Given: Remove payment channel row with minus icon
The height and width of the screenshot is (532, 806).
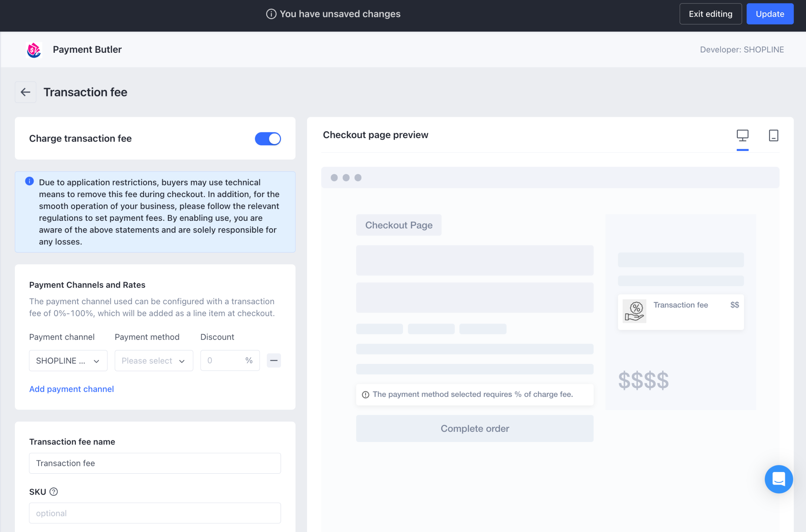Looking at the screenshot, I should (273, 360).
